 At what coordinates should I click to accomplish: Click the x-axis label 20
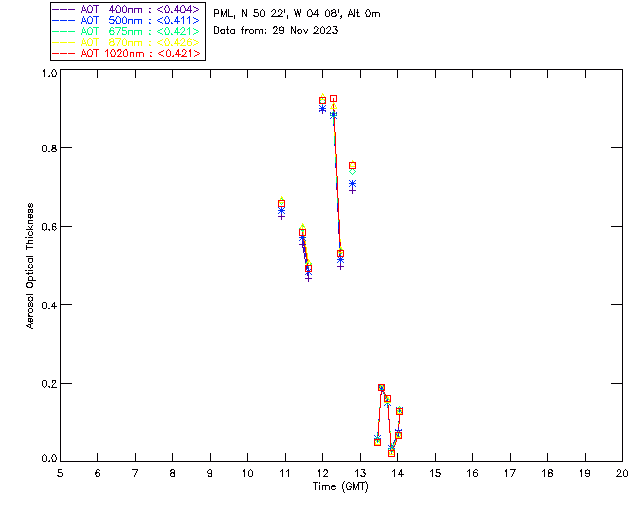(622, 473)
